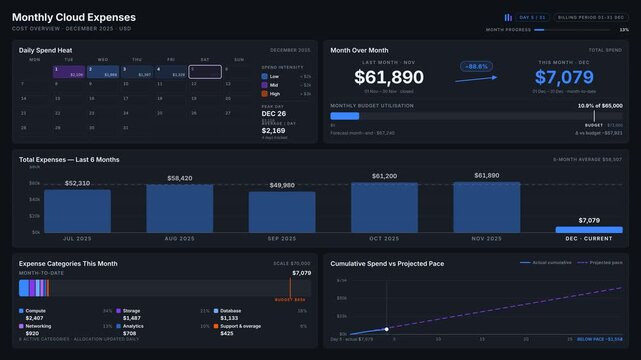Select December 1 cell in spend heat calendar
This screenshot has height=360, width=641.
pos(69,72)
